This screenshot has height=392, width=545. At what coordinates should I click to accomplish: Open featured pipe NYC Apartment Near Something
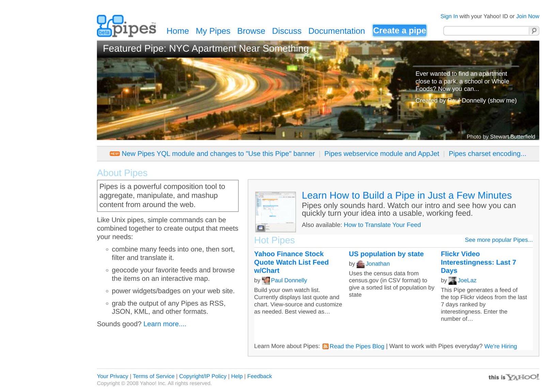(x=206, y=49)
